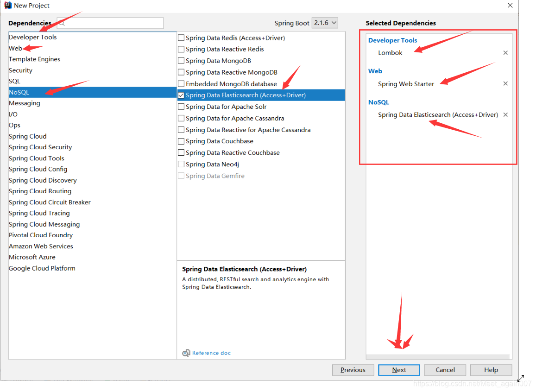Select Lombok in Selected Dependencies
Viewport: 536px width, 392px height.
[390, 53]
